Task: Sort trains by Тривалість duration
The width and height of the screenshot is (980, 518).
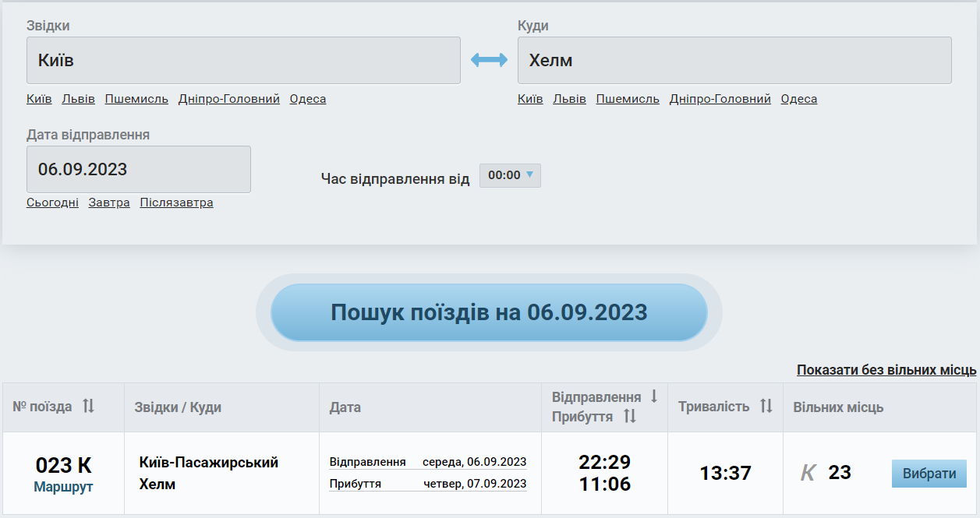Action: (766, 407)
